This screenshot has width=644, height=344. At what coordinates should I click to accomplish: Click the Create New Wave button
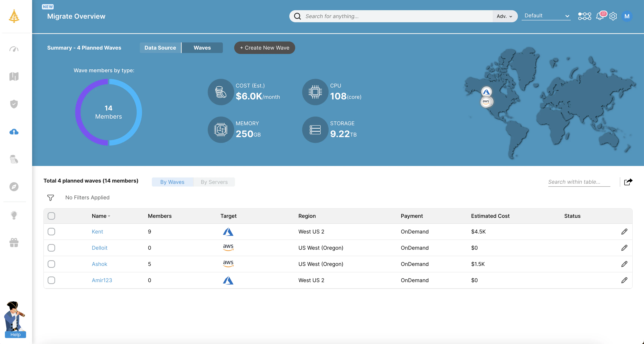[x=264, y=48]
